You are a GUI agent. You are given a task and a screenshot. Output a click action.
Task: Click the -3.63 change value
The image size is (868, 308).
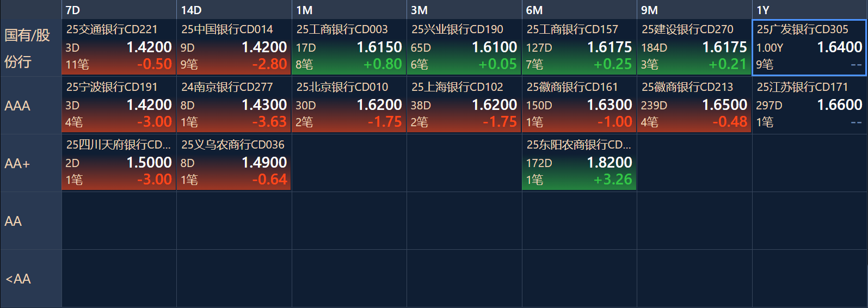coord(269,121)
